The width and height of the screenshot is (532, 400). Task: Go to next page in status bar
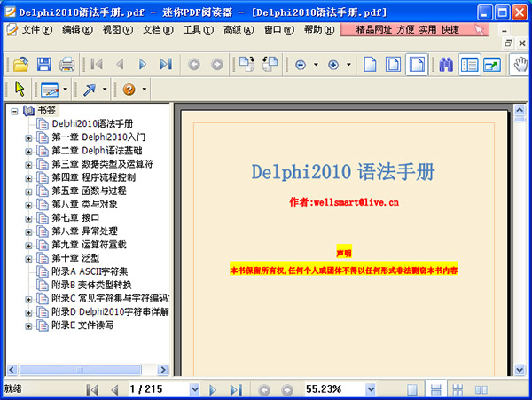213,390
